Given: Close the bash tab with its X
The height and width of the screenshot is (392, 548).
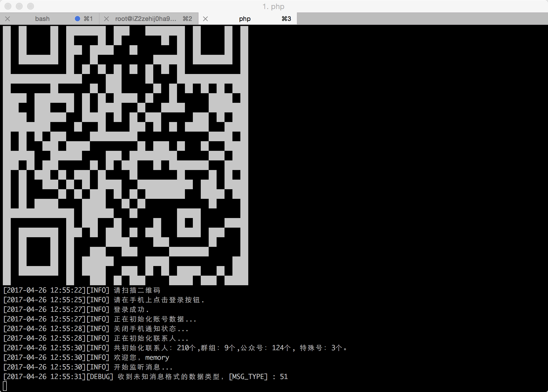Looking at the screenshot, I should [x=8, y=19].
